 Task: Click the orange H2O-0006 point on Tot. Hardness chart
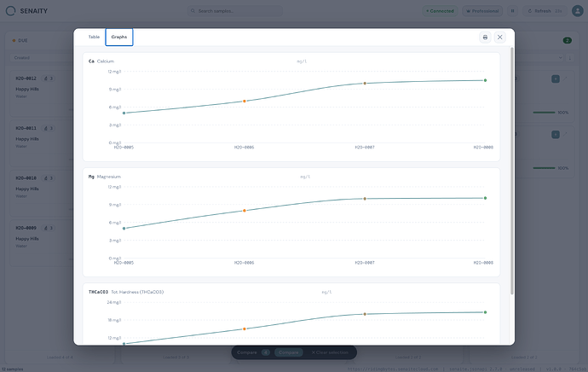click(x=245, y=328)
